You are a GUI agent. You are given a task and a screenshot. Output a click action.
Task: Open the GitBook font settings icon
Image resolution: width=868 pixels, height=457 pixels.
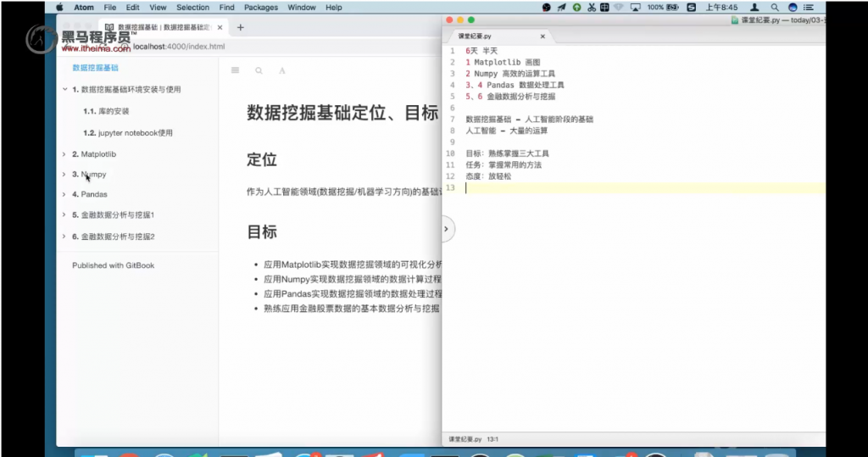click(x=282, y=70)
